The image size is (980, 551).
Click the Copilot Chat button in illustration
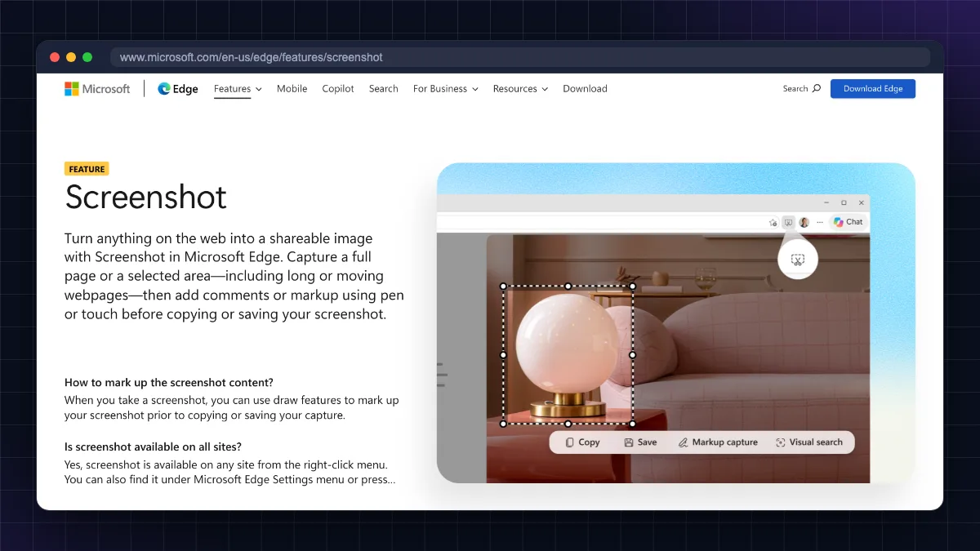pos(849,222)
